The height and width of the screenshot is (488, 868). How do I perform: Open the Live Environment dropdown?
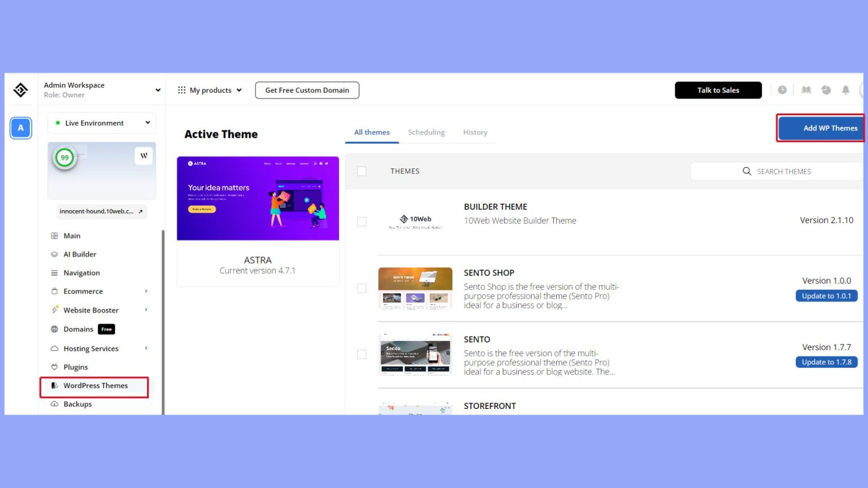[x=101, y=123]
